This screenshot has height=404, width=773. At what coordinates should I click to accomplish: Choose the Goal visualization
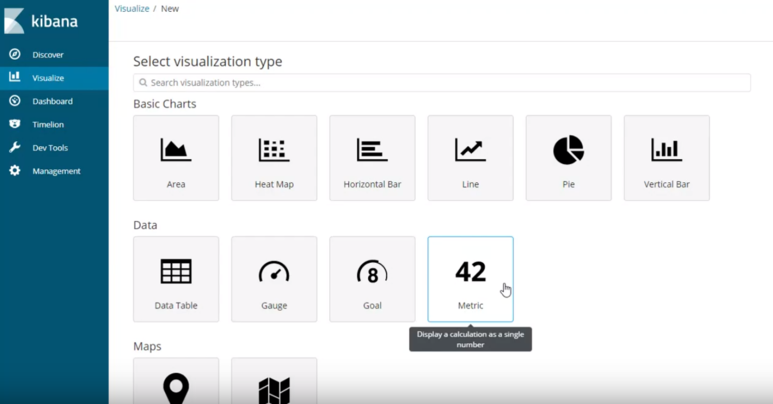(x=372, y=279)
